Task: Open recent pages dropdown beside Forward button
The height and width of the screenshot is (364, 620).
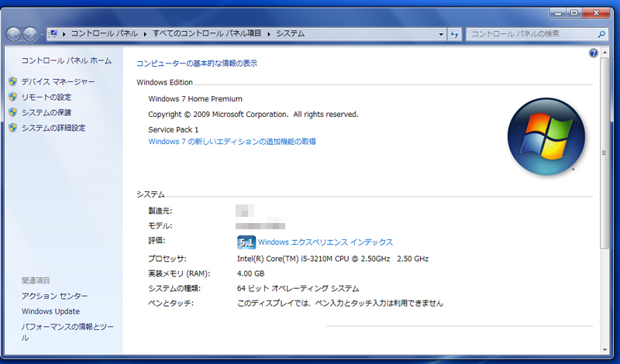Action: pos(42,34)
